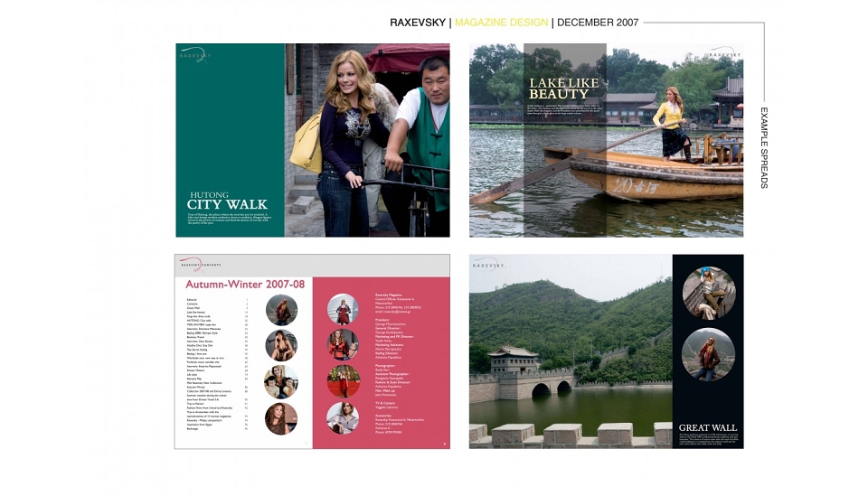Click circle close-up of brunette woman

pyautogui.click(x=281, y=418)
